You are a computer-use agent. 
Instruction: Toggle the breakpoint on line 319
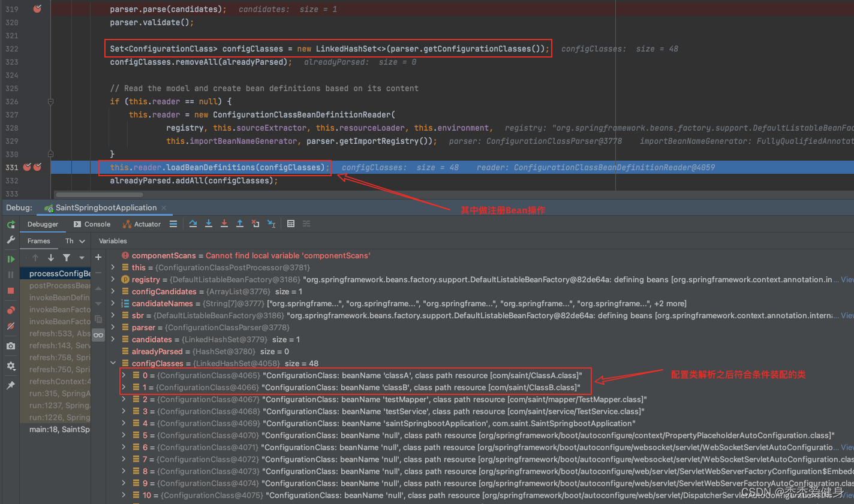(x=37, y=9)
